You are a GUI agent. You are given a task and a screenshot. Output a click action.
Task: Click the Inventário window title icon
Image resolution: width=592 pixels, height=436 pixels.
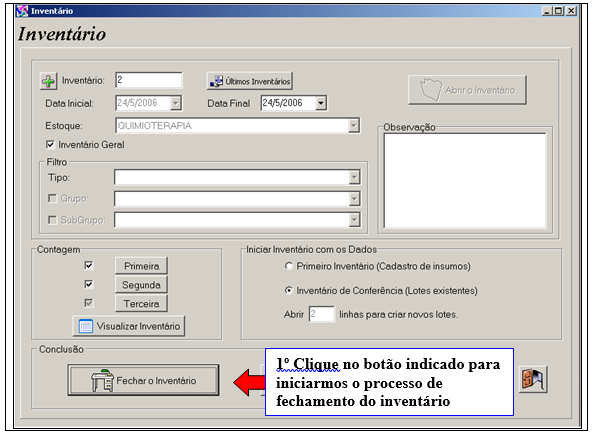22,11
